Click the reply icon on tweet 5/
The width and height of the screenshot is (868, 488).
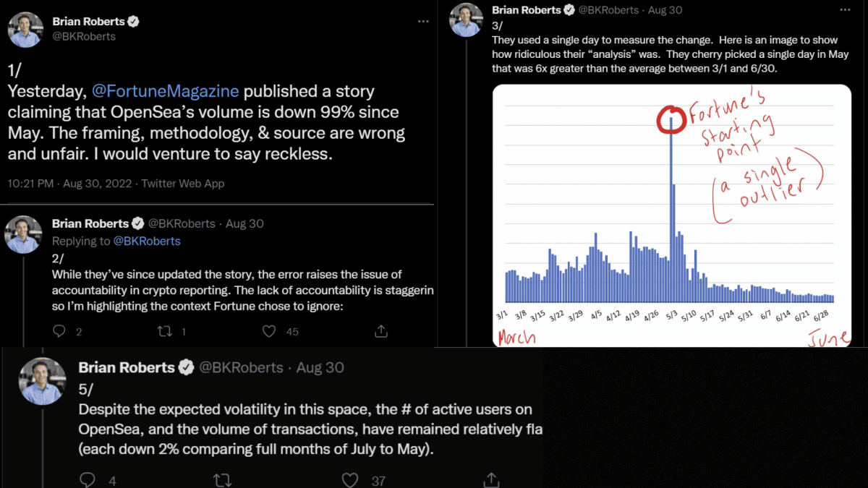tap(88, 479)
